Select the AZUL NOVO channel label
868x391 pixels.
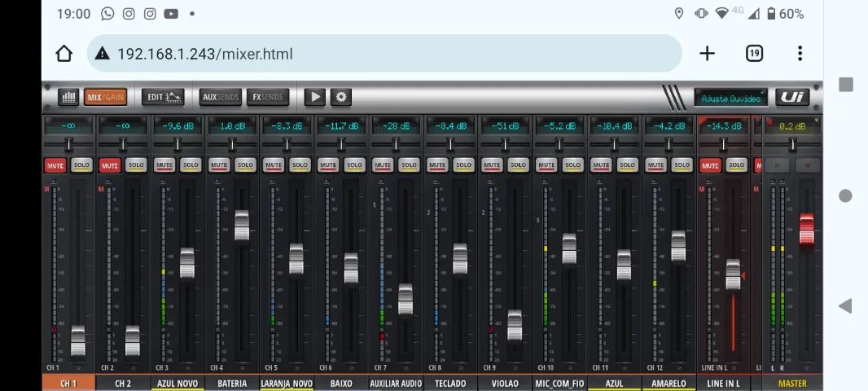[178, 383]
